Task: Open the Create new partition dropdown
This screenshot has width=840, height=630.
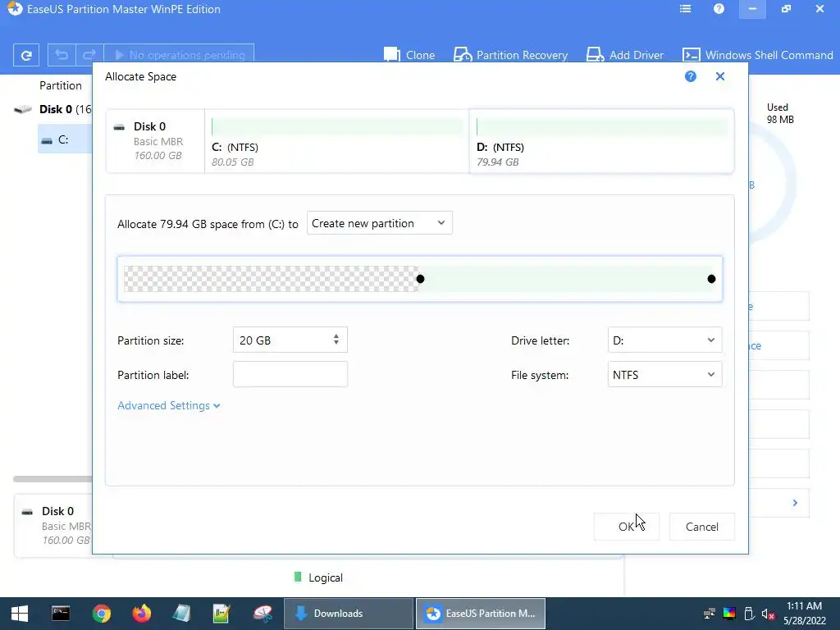Action: (379, 223)
